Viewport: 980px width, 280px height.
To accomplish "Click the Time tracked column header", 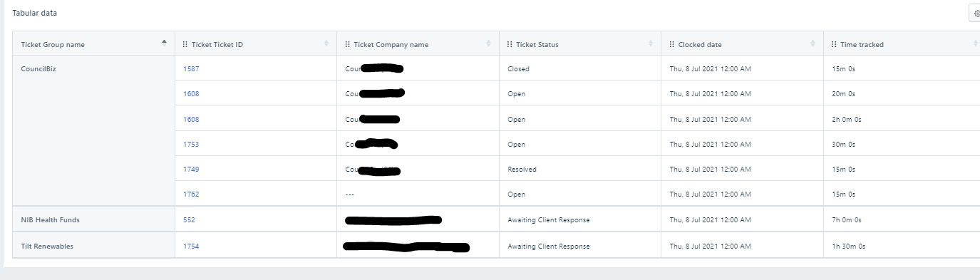I will pyautogui.click(x=902, y=44).
